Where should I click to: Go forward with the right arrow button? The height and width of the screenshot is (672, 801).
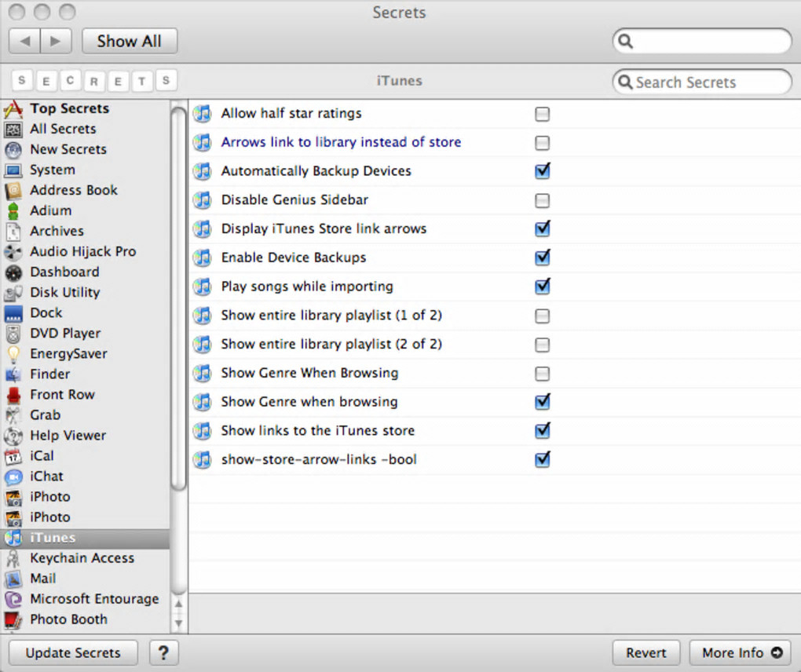(56, 41)
